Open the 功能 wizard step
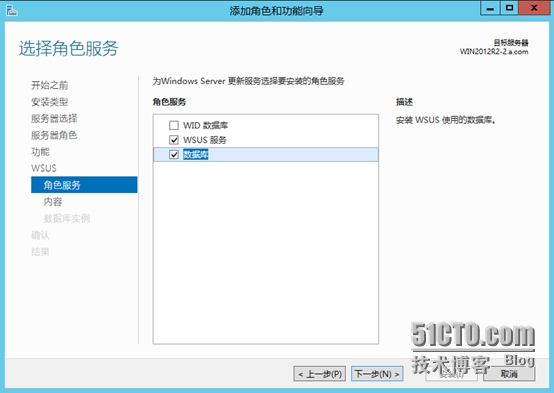 point(40,152)
